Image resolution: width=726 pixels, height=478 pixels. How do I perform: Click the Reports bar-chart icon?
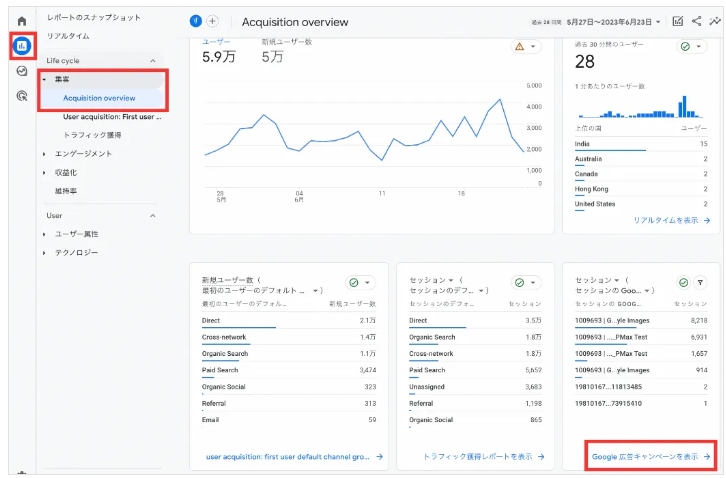(x=22, y=46)
